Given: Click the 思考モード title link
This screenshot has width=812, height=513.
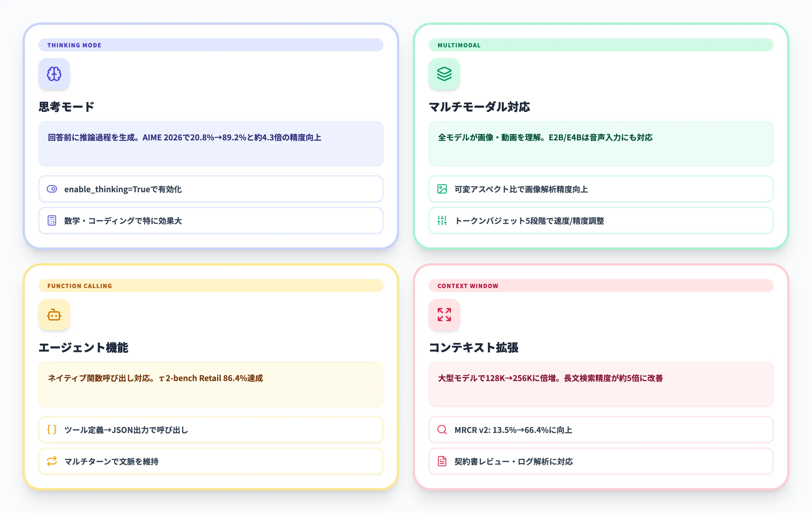Looking at the screenshot, I should (67, 107).
